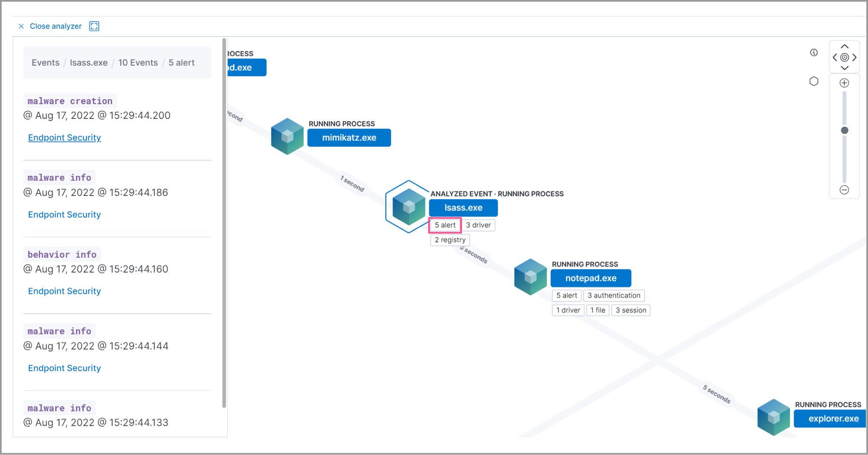Select the mimikatz.exe process cube icon
This screenshot has width=868, height=455.
pyautogui.click(x=287, y=136)
